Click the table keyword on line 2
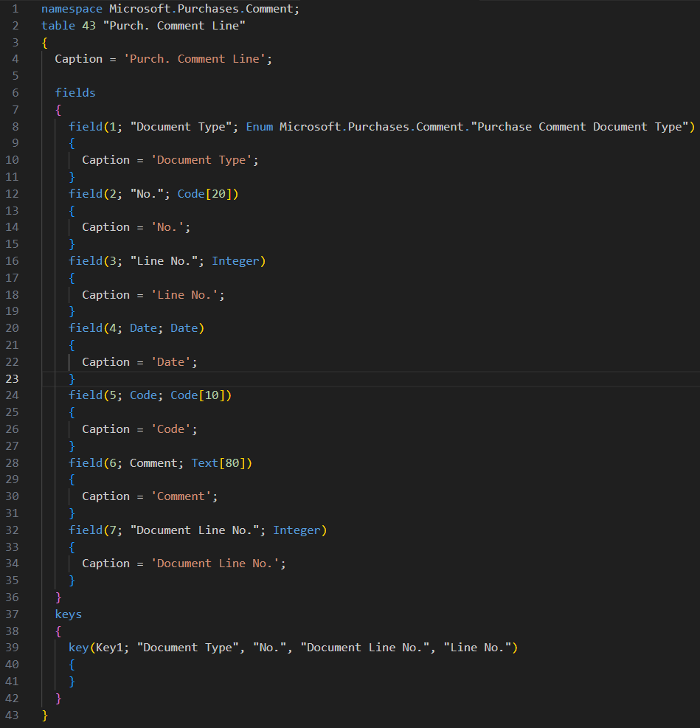Screen dimensions: 700x728 (x=58, y=26)
